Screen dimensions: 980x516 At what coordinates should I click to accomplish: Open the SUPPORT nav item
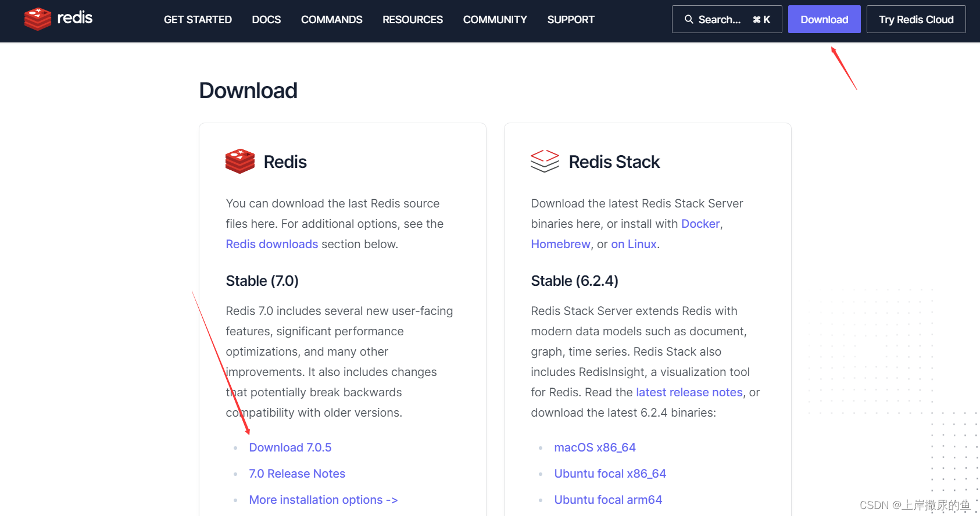click(571, 20)
